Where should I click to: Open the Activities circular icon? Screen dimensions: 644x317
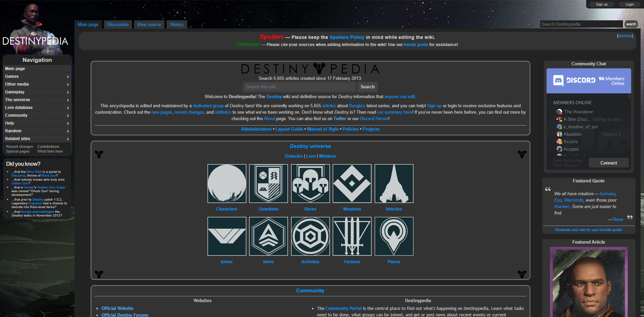coord(310,236)
